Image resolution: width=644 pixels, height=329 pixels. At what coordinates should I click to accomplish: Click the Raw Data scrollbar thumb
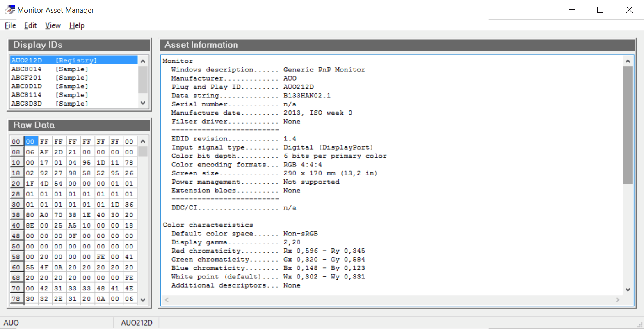coord(143,152)
